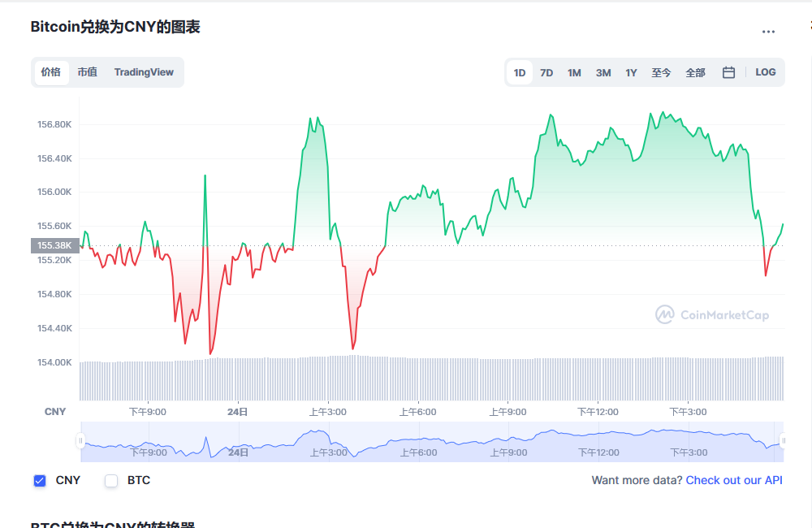Click the 下午12:00 label on time axis
The image size is (812, 528).
pyautogui.click(x=598, y=412)
